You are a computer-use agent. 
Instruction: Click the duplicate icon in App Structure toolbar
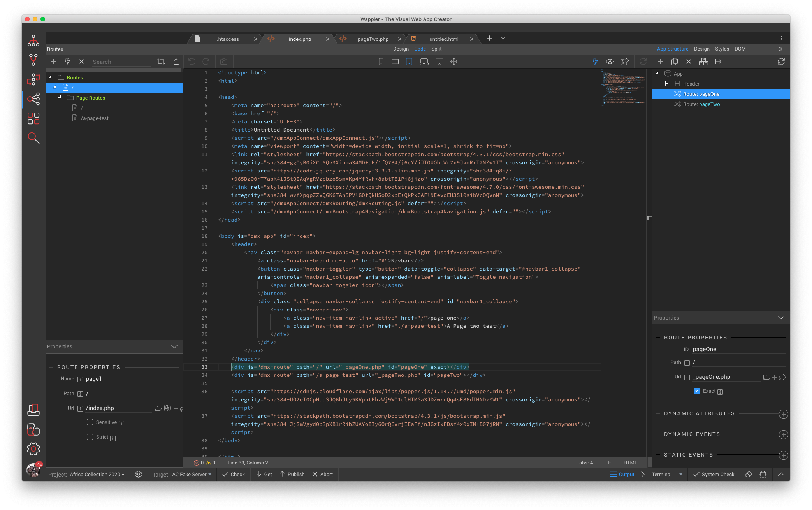click(x=675, y=62)
